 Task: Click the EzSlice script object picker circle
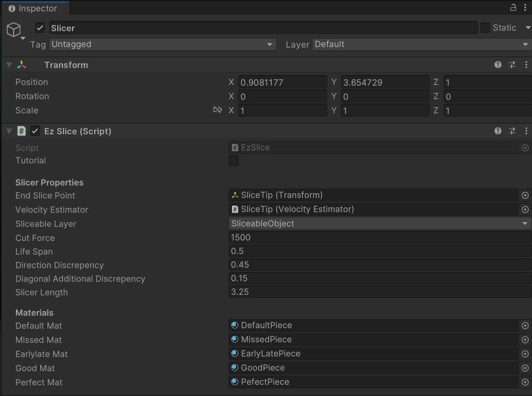pos(525,148)
